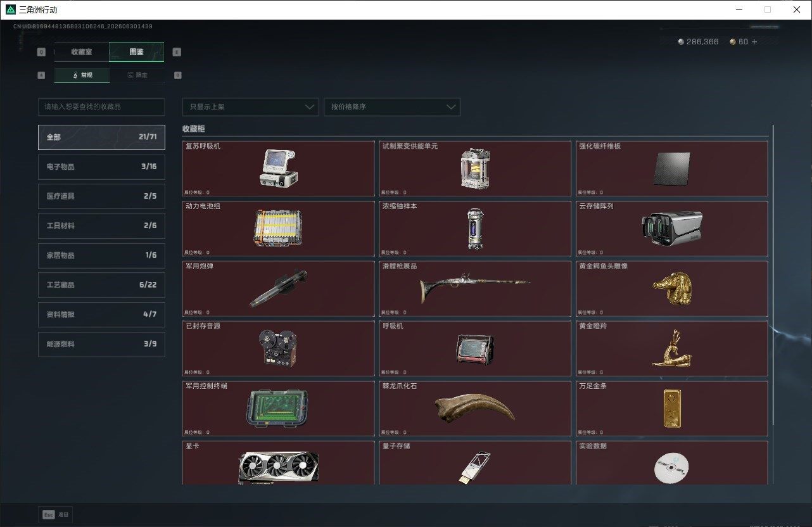Image resolution: width=812 pixels, height=527 pixels.
Task: Click the 黄金鳄鱼头雕像 gold statue icon
Action: [672, 288]
